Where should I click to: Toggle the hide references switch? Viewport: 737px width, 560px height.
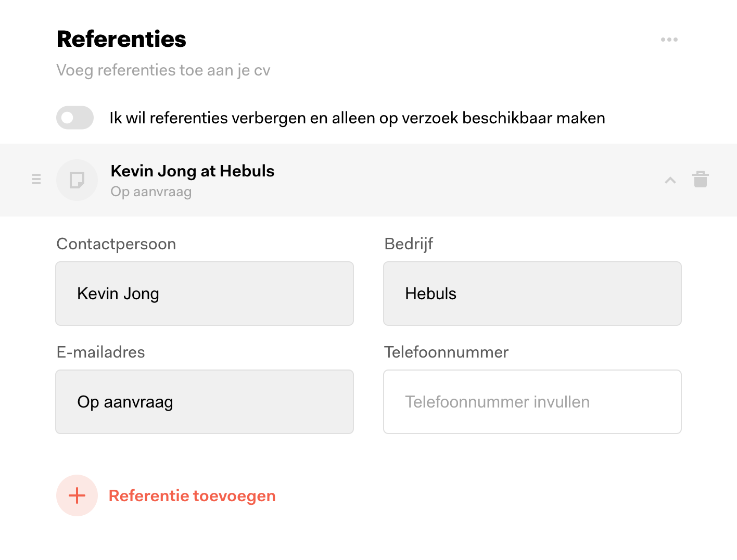point(75,118)
